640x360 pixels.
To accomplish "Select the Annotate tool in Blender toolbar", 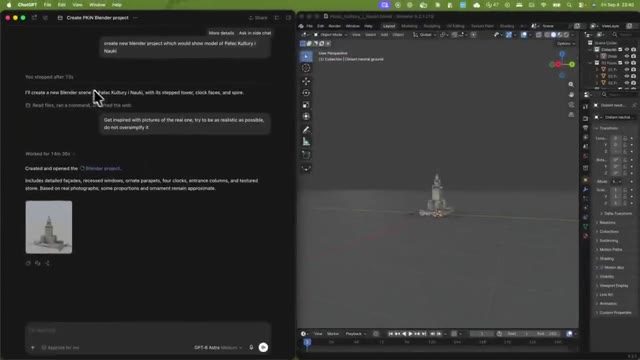I will tap(306, 130).
